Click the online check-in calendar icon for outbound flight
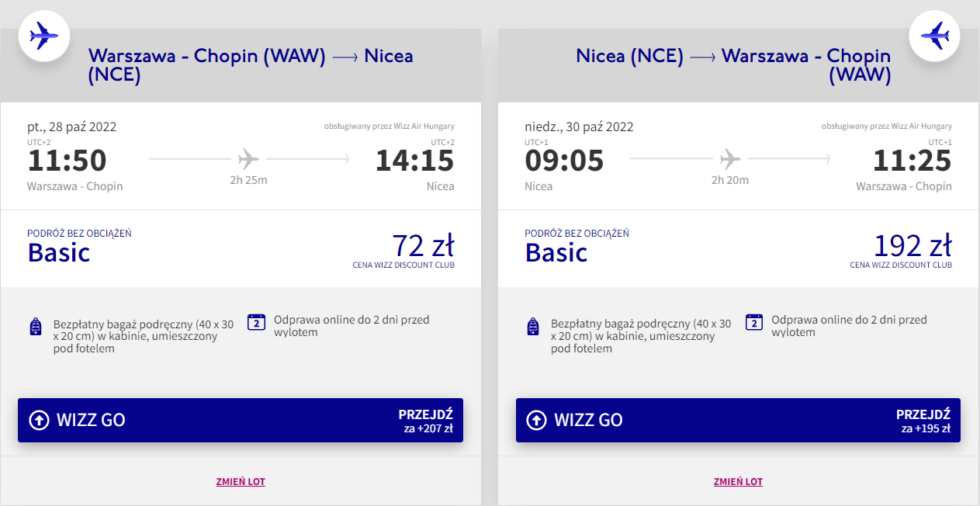Screen dimensions: 980x506 click(x=257, y=322)
